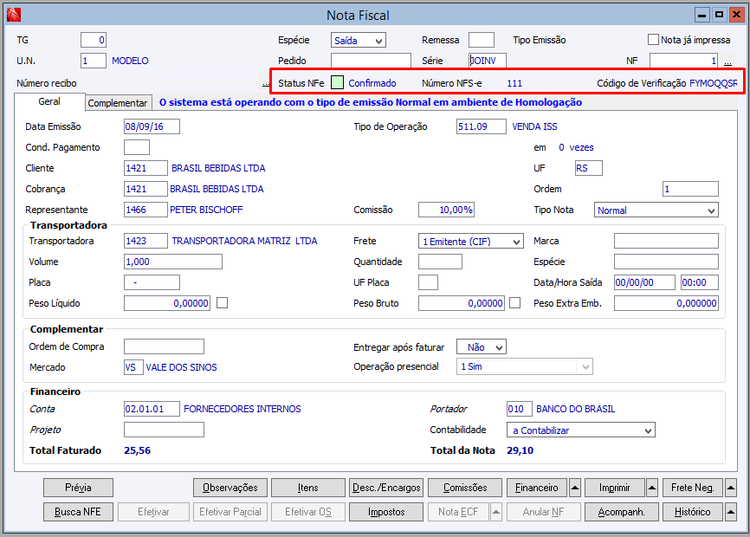Image resolution: width=750 pixels, height=537 pixels.
Task: Toggle the checkbox next to Peso Bruto
Action: point(515,303)
